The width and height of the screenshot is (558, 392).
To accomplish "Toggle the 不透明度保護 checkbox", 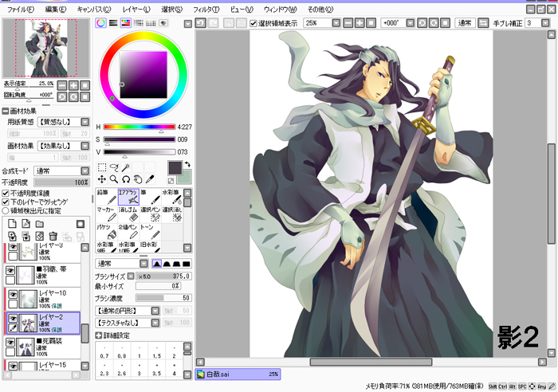I will (x=6, y=194).
